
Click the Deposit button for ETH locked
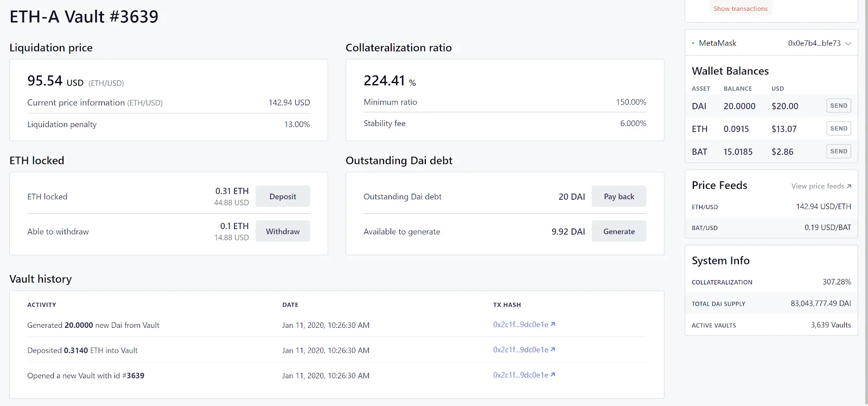click(283, 196)
